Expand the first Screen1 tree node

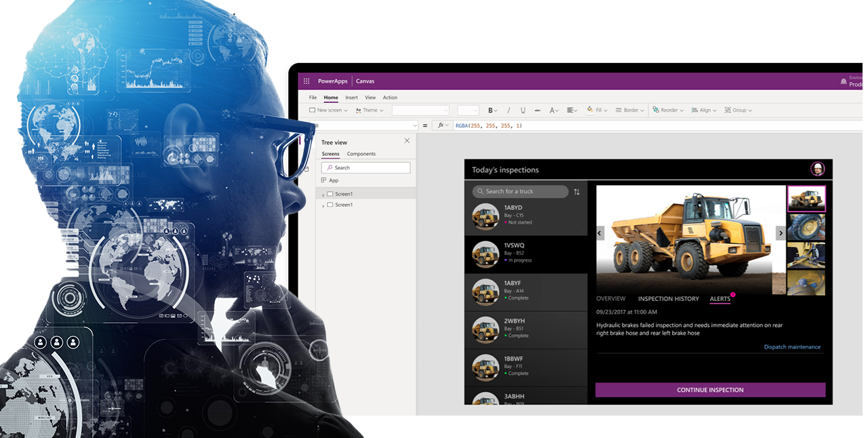[323, 195]
